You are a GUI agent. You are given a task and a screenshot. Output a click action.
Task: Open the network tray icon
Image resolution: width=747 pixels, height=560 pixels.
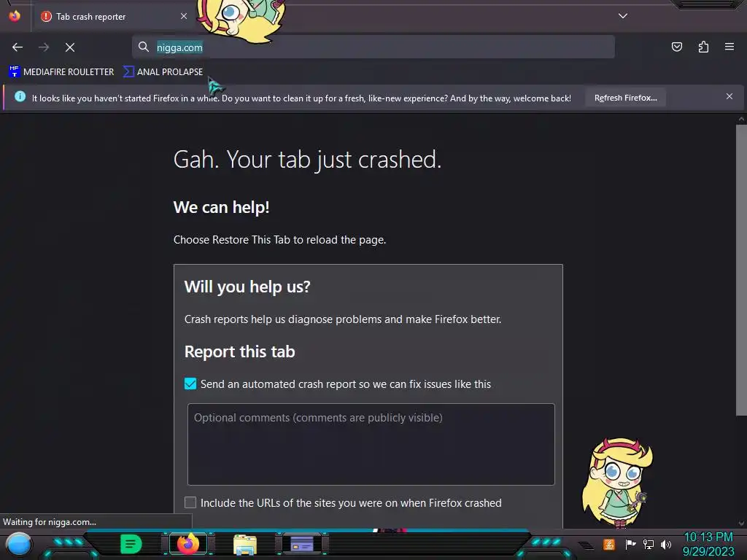(x=649, y=544)
